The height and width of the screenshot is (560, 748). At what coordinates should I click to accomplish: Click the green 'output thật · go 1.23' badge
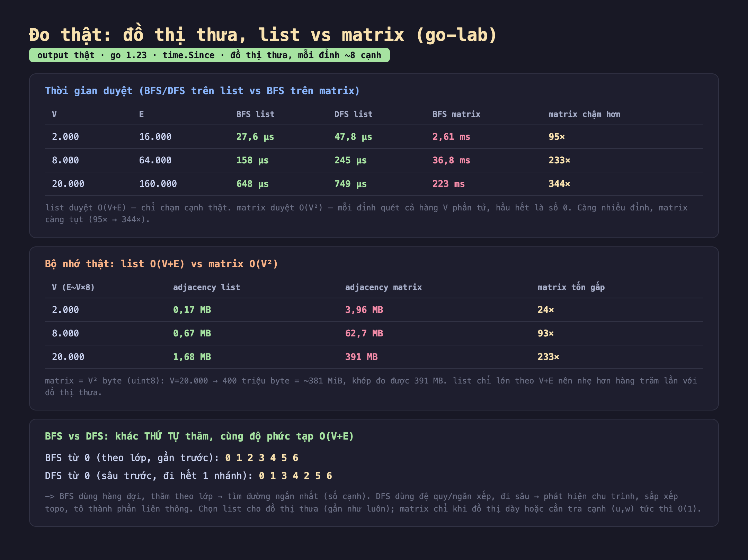pos(209,55)
